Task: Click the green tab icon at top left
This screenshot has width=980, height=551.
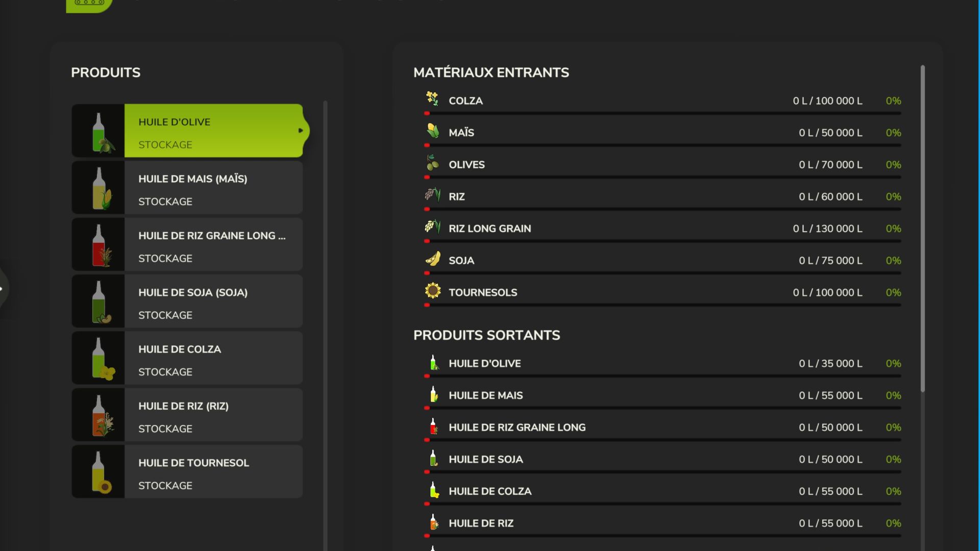Action: pyautogui.click(x=89, y=4)
